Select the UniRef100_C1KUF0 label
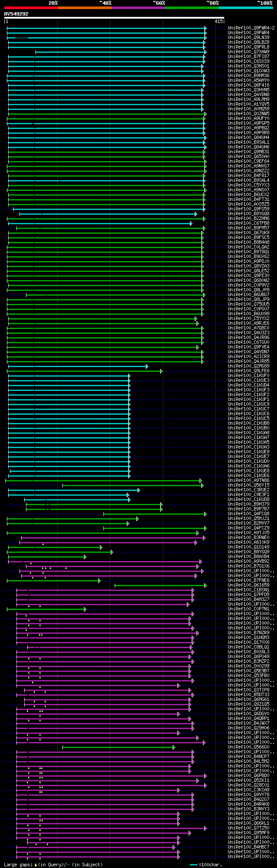The width and height of the screenshot is (277, 868). [x=249, y=375]
